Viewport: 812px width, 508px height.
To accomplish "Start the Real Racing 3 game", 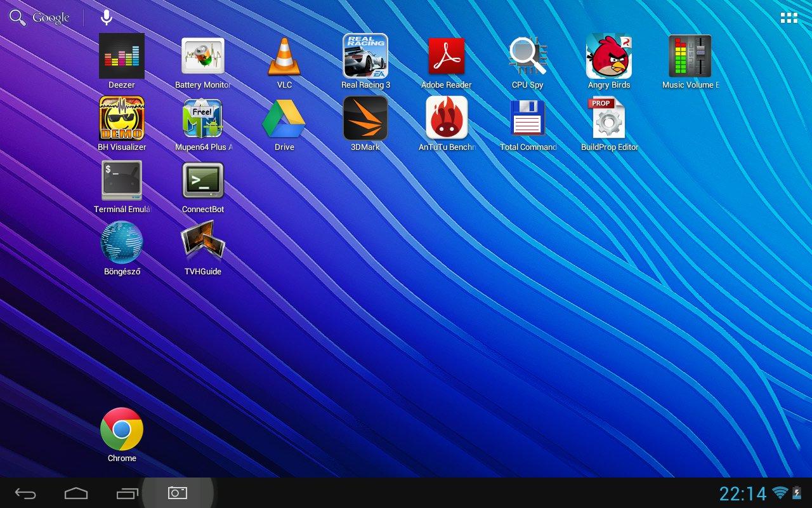I will pyautogui.click(x=365, y=61).
